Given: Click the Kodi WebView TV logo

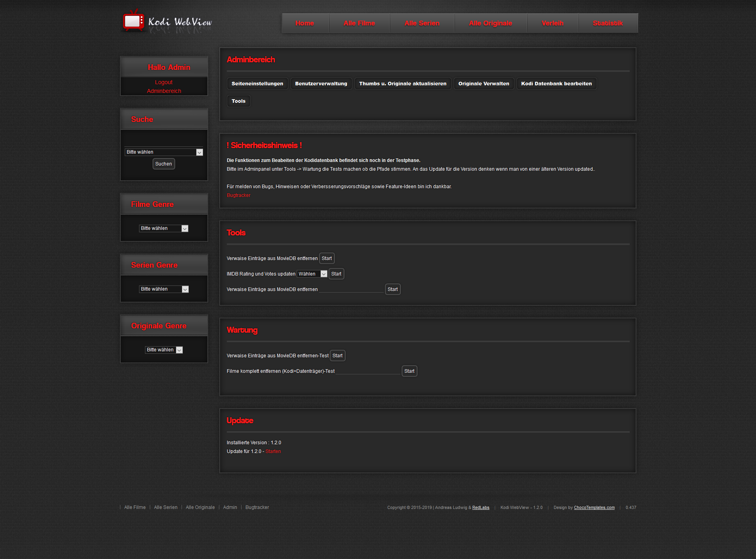Looking at the screenshot, I should [x=133, y=21].
